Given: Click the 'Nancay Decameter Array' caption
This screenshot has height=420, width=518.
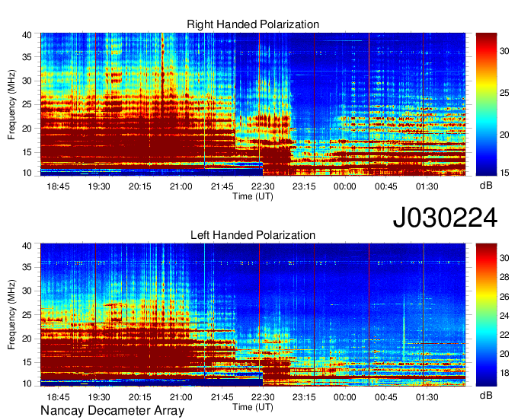Looking at the screenshot, I should [112, 411].
